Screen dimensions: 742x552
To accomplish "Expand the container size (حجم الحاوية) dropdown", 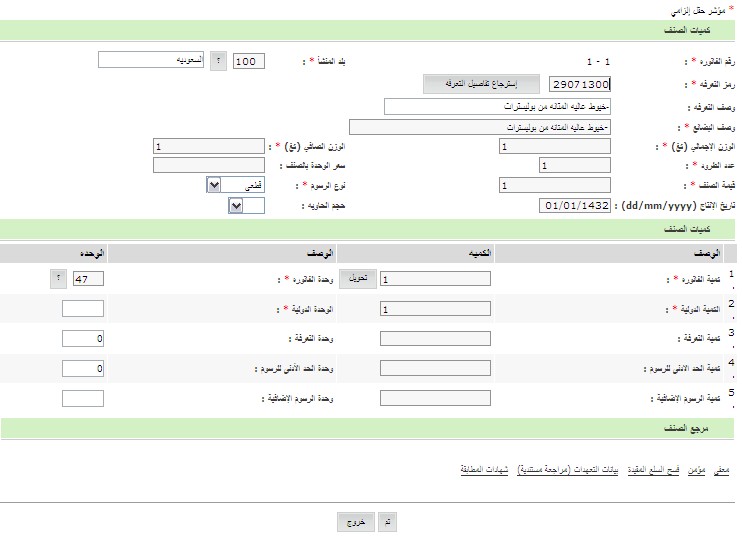I will [x=236, y=205].
